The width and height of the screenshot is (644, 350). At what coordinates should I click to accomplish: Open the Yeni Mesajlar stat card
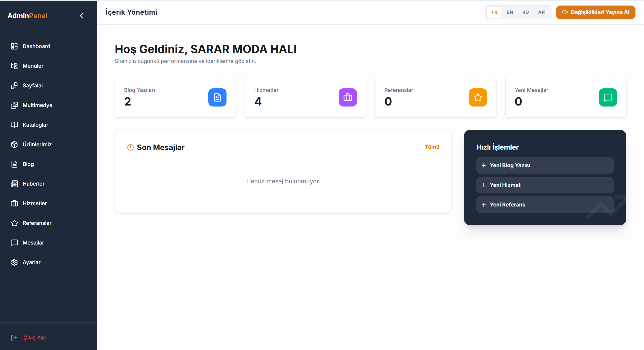tap(566, 97)
